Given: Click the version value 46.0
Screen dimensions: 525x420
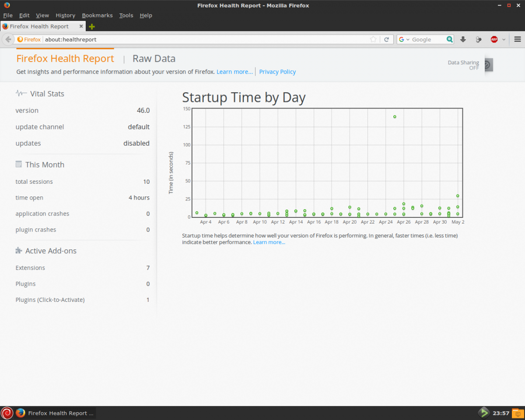Looking at the screenshot, I should (x=143, y=110).
